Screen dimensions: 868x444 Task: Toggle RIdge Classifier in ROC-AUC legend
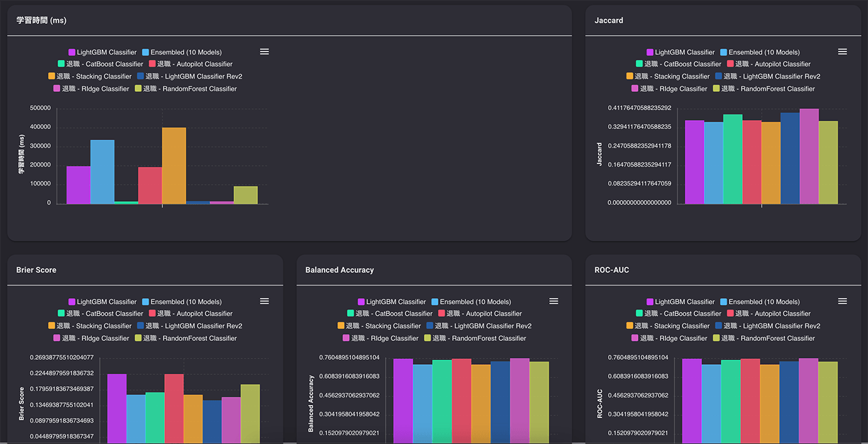click(669, 338)
